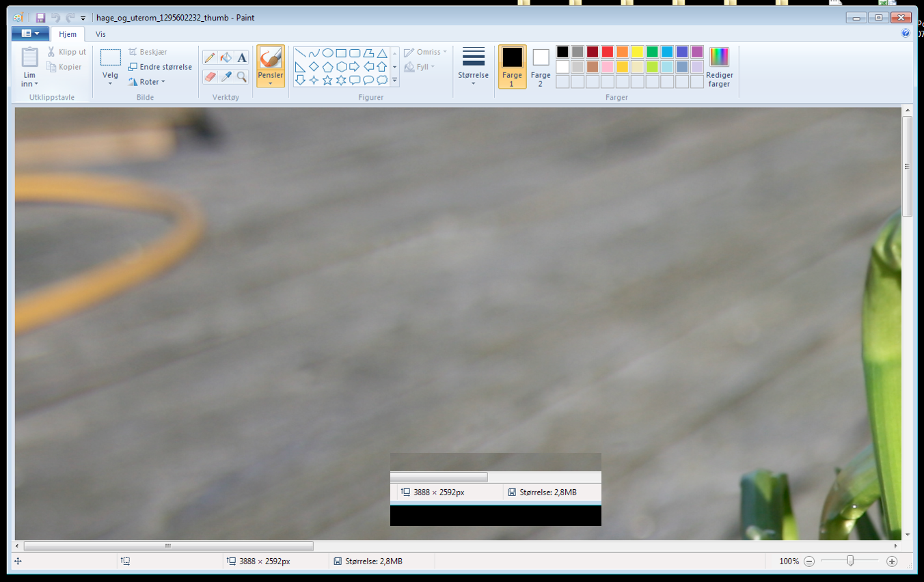Select the Pencil tool
Viewport: 924px width, 582px height.
[210, 58]
